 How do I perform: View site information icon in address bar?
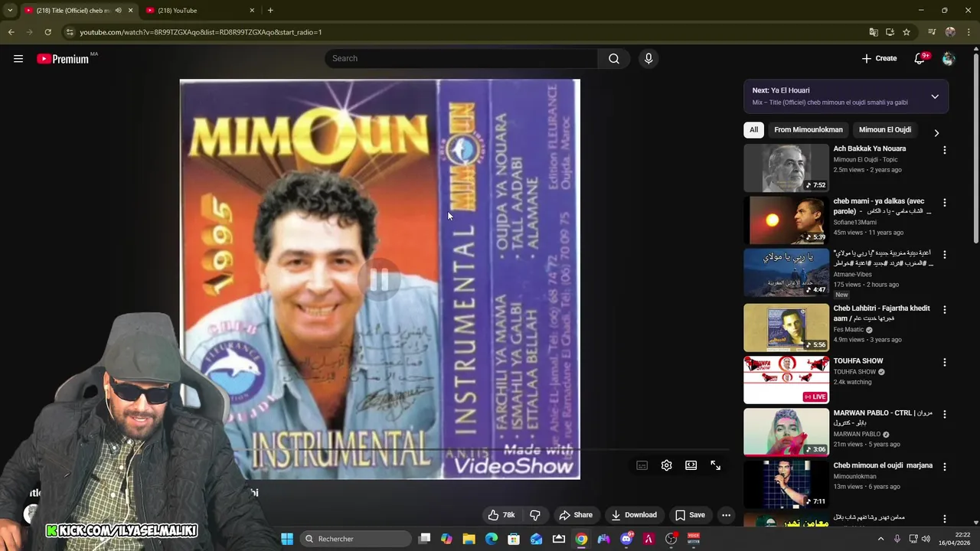click(x=70, y=32)
